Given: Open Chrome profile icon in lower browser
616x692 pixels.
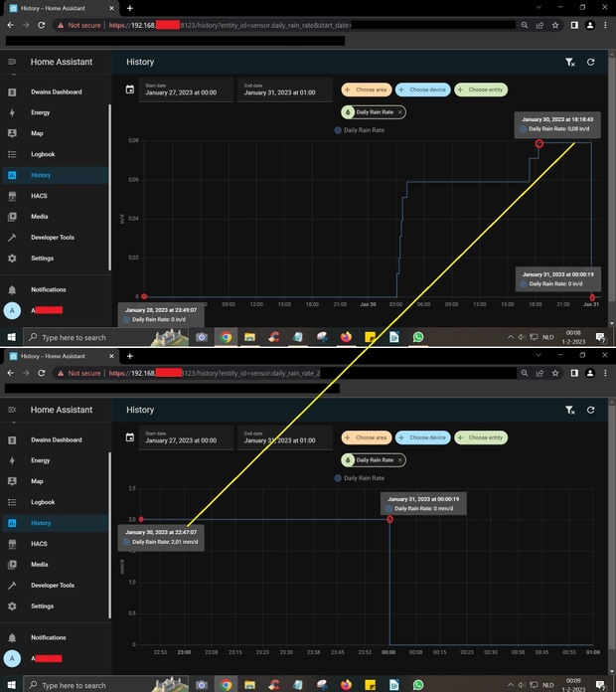Looking at the screenshot, I should (590, 373).
